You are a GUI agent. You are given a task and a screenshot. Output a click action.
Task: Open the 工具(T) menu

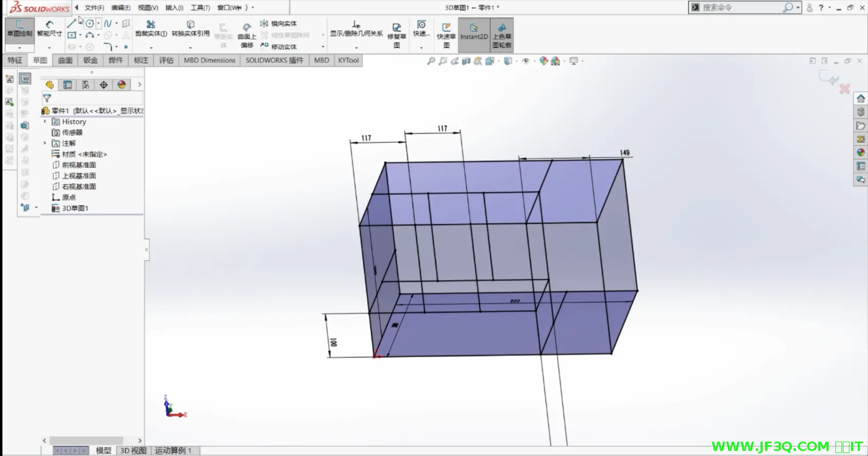[200, 8]
